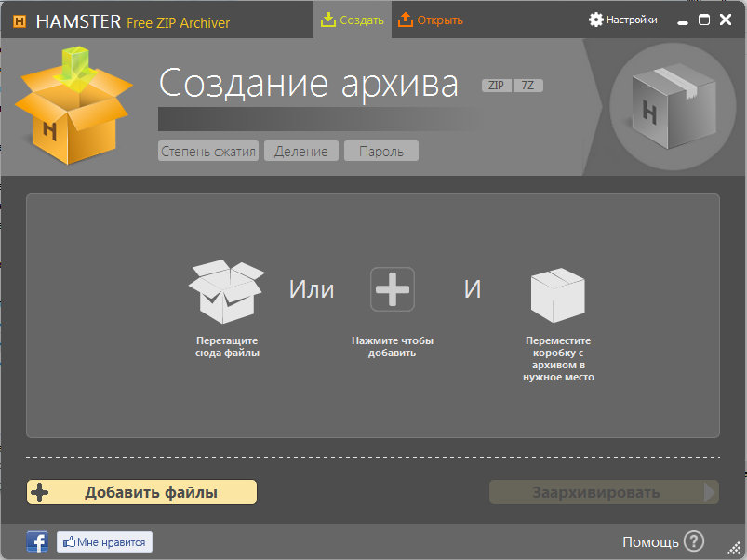Expand the Пароль password options
747x560 pixels.
[x=380, y=152]
